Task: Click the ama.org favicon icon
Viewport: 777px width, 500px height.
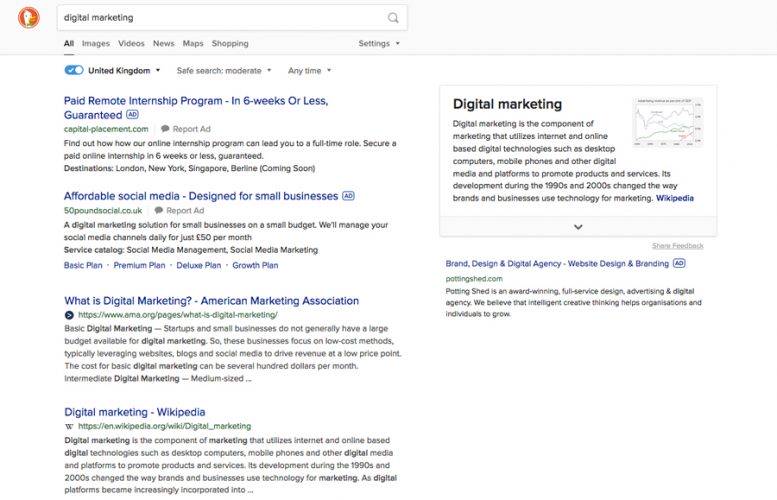Action: (69, 315)
